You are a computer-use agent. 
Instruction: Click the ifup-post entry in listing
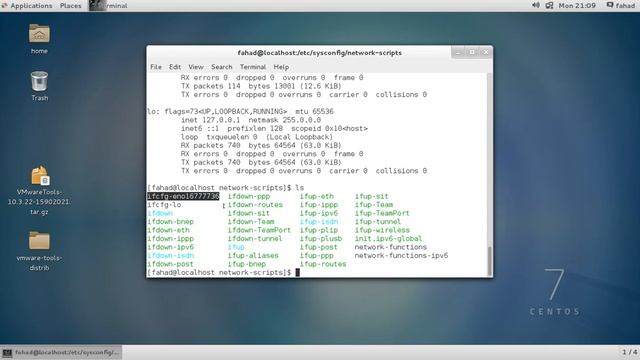click(319, 247)
